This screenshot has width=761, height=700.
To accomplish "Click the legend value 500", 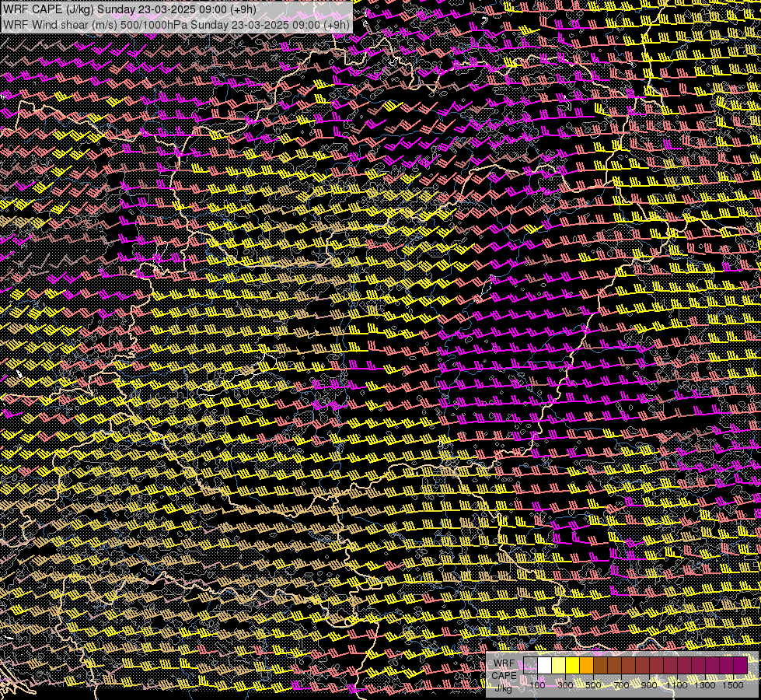I will pos(593,685).
